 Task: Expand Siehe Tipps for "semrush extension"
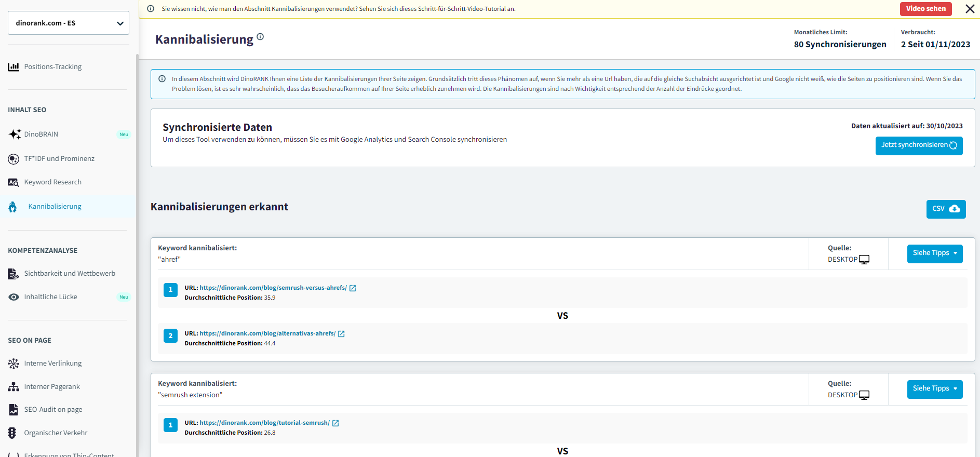pyautogui.click(x=934, y=389)
